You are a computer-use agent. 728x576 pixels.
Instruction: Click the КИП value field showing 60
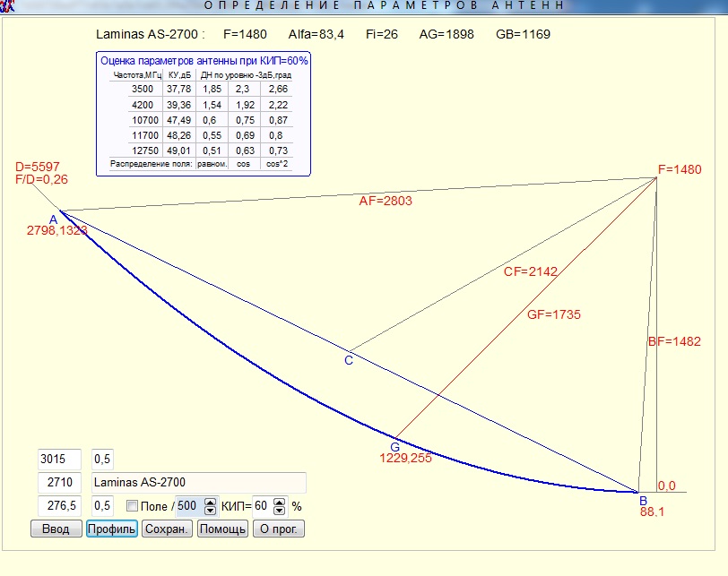[x=264, y=506]
